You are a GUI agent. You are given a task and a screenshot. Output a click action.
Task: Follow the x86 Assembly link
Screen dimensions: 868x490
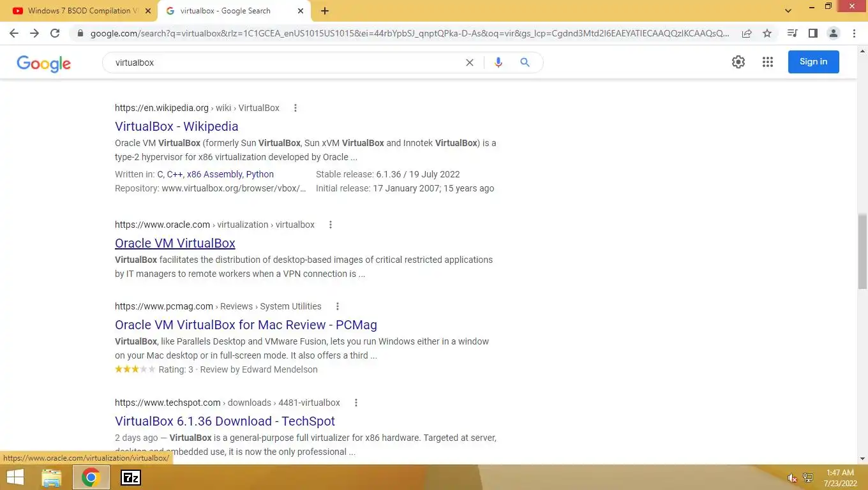click(x=214, y=174)
